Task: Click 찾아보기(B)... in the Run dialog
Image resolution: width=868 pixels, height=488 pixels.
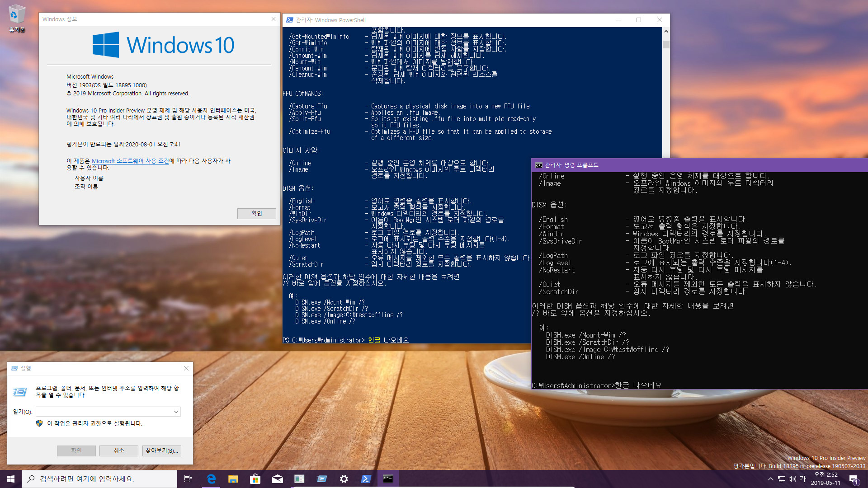Action: pyautogui.click(x=162, y=450)
